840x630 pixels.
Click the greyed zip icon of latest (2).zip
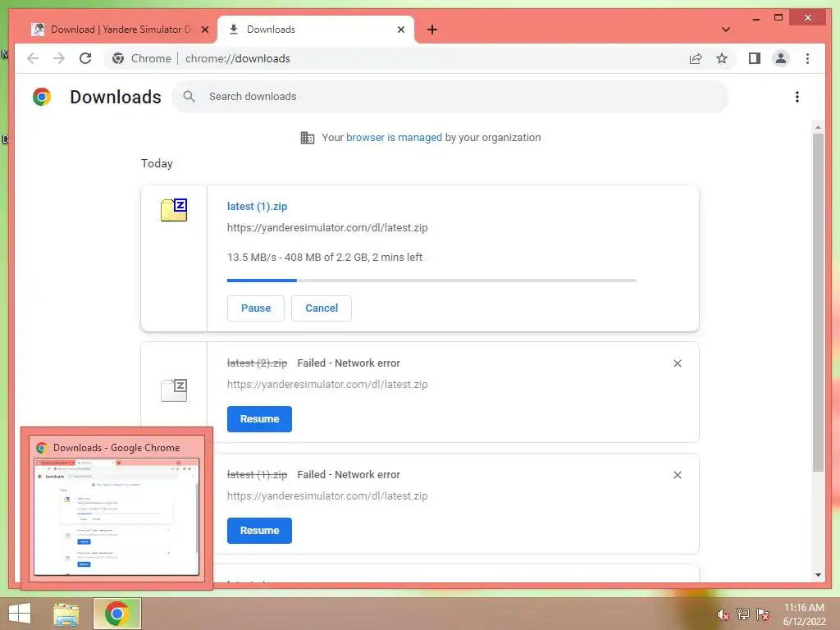[174, 390]
